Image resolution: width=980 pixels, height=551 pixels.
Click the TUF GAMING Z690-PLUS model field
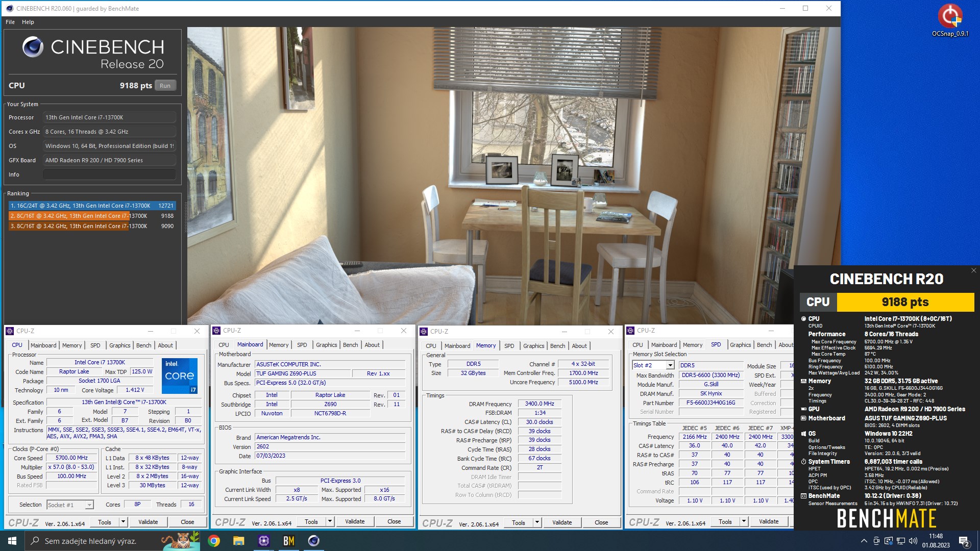[303, 373]
